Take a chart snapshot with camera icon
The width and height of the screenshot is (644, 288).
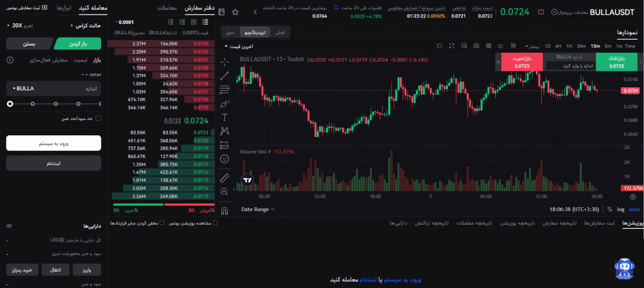point(476,46)
